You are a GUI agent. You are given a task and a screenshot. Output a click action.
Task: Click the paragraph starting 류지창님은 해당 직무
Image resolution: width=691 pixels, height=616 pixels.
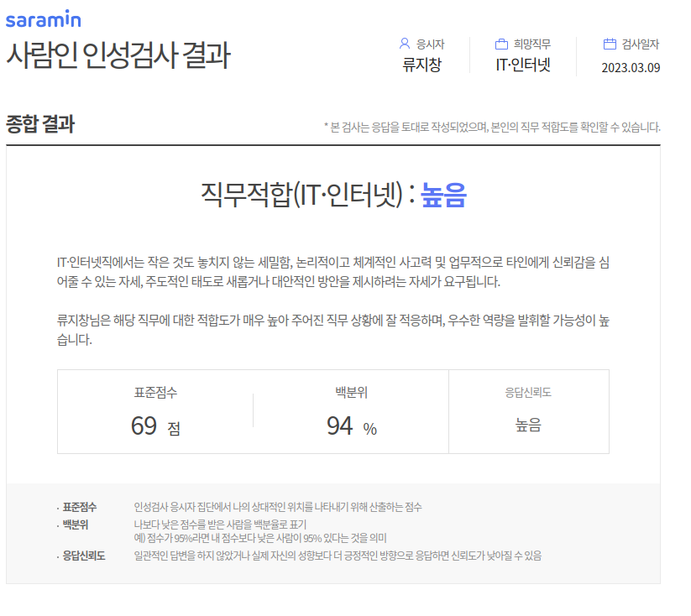click(x=333, y=330)
